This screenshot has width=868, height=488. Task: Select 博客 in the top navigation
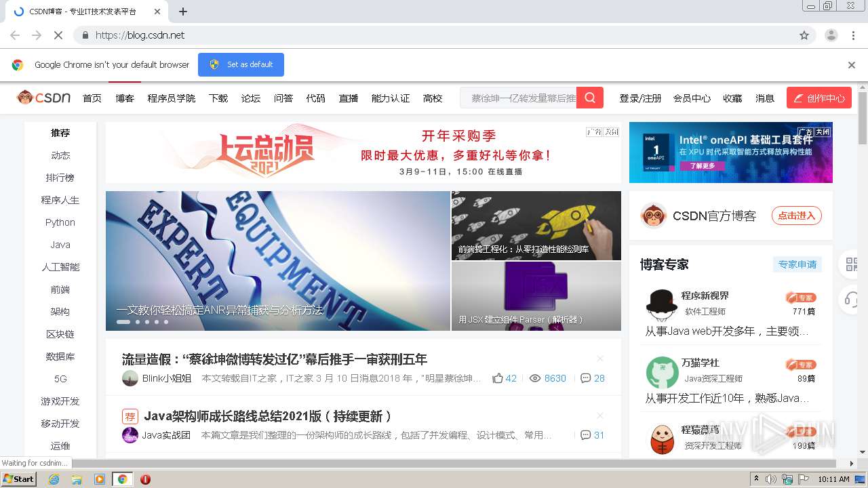pyautogui.click(x=125, y=98)
